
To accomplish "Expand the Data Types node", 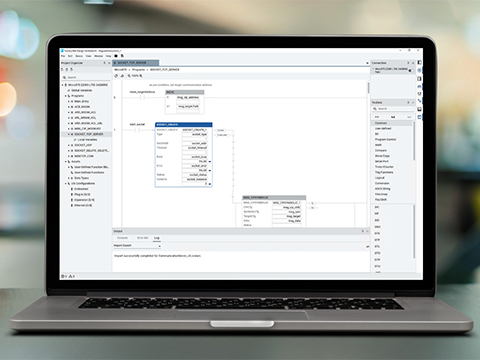I will point(69,178).
